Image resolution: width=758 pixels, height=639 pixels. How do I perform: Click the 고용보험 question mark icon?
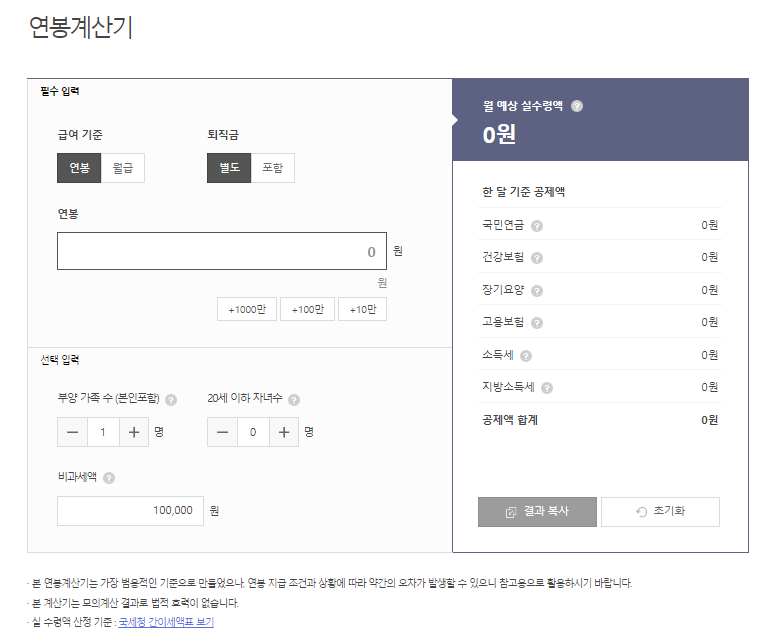pyautogui.click(x=537, y=323)
